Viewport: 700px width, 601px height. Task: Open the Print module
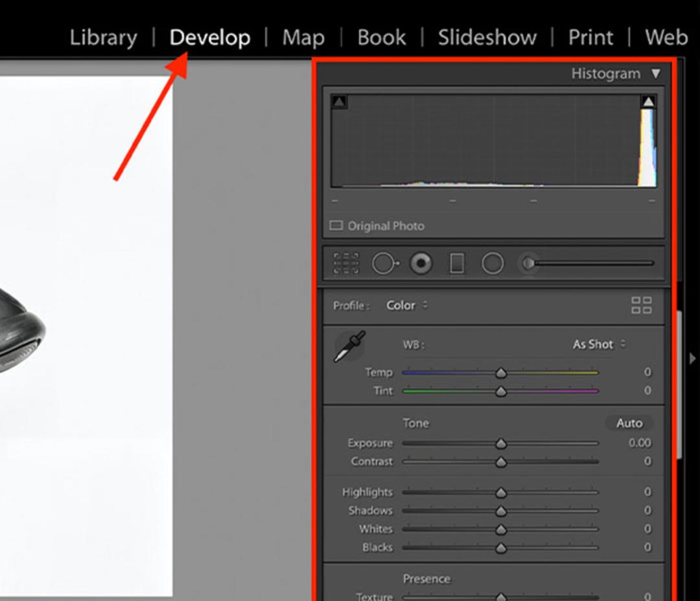[590, 38]
